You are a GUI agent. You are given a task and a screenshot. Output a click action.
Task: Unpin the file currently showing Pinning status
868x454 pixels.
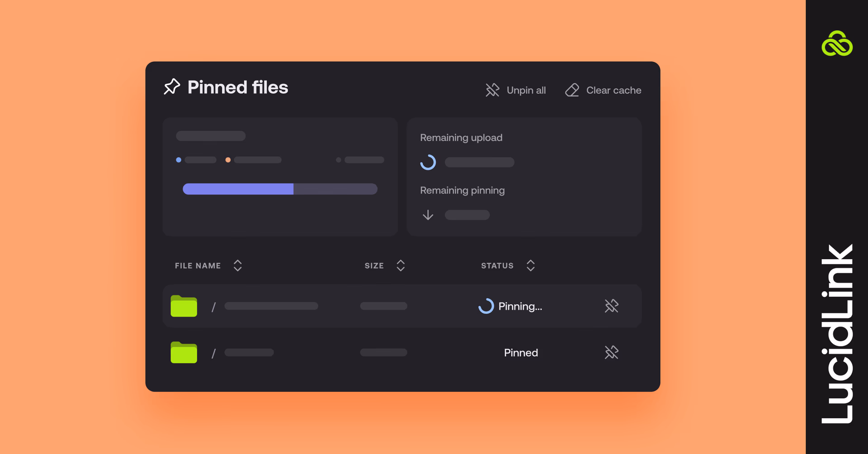[611, 306]
